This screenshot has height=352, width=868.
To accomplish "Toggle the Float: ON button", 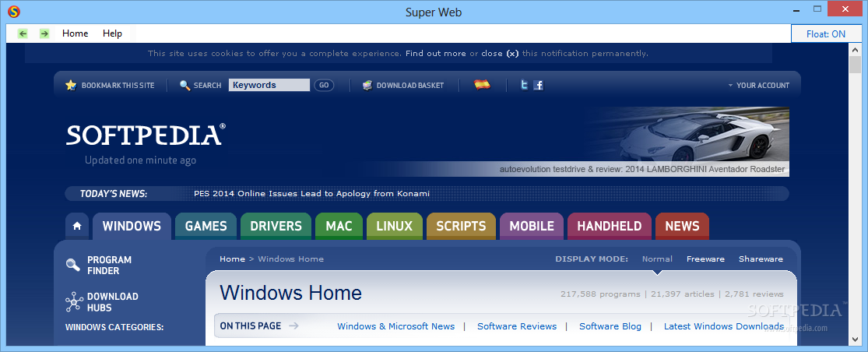I will tap(826, 33).
